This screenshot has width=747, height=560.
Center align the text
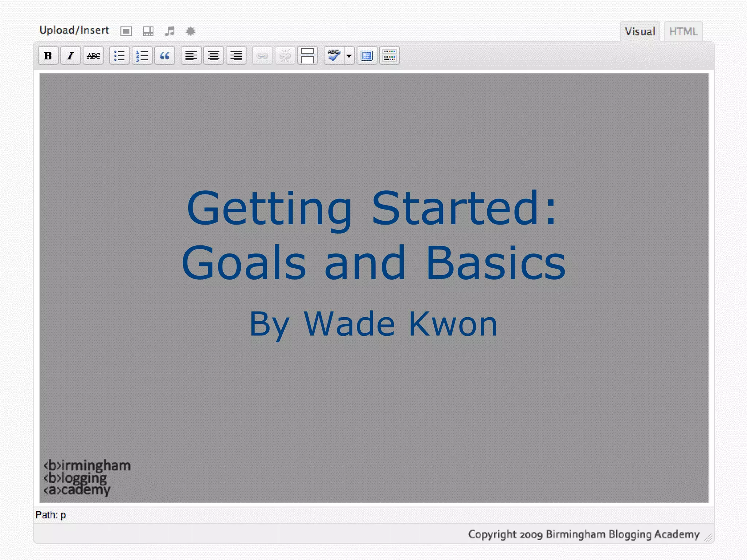click(213, 56)
